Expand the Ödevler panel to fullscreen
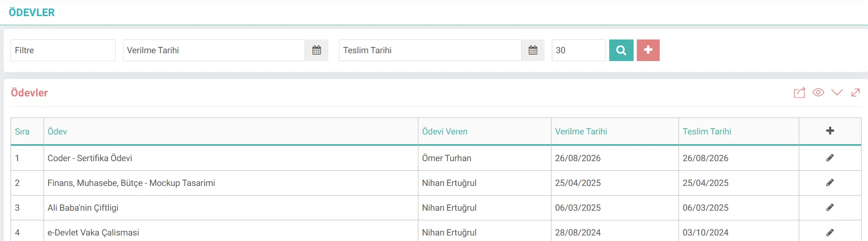The width and height of the screenshot is (868, 241). [x=856, y=93]
